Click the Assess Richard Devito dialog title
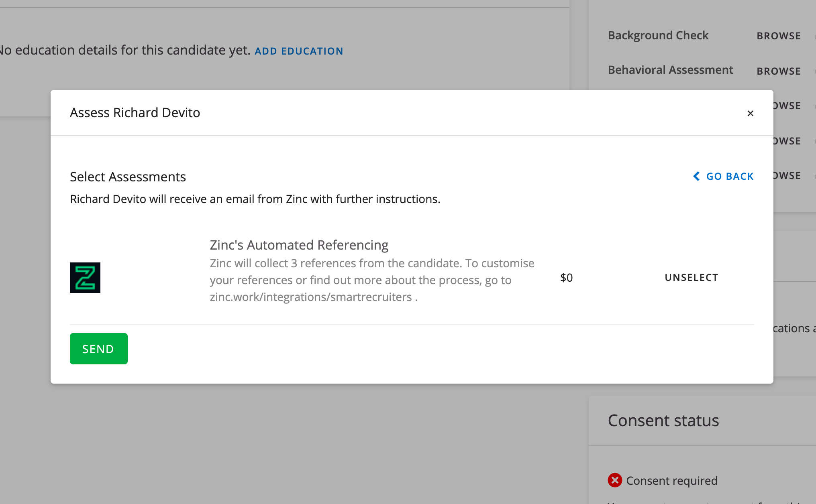 point(135,113)
